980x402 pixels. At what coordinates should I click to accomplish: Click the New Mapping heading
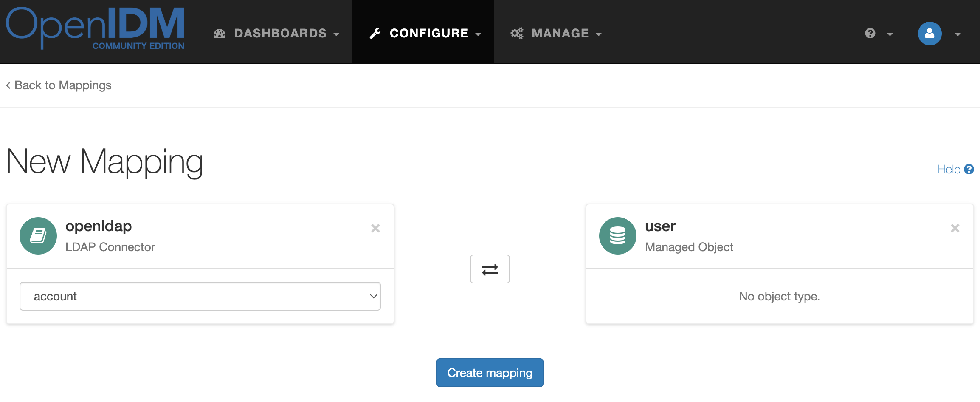[x=104, y=162]
